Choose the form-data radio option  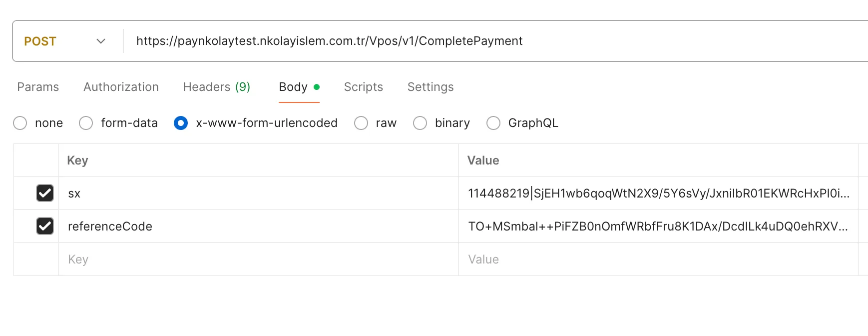86,123
